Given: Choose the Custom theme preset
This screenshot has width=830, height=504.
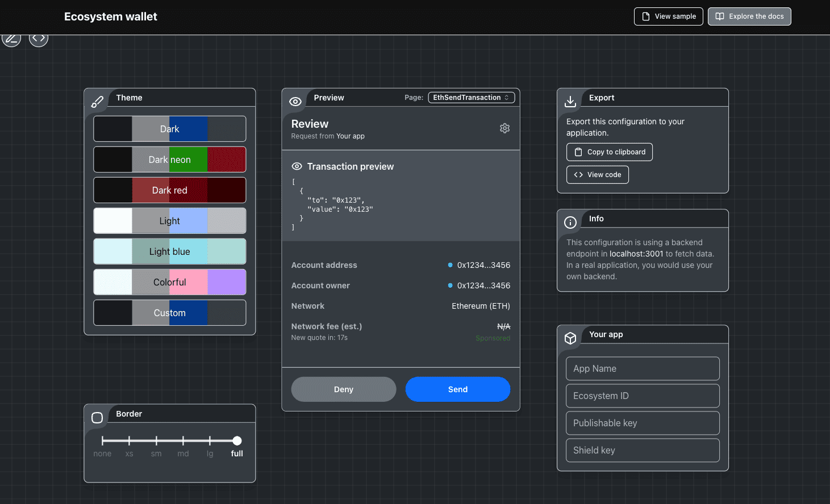Looking at the screenshot, I should coord(169,313).
